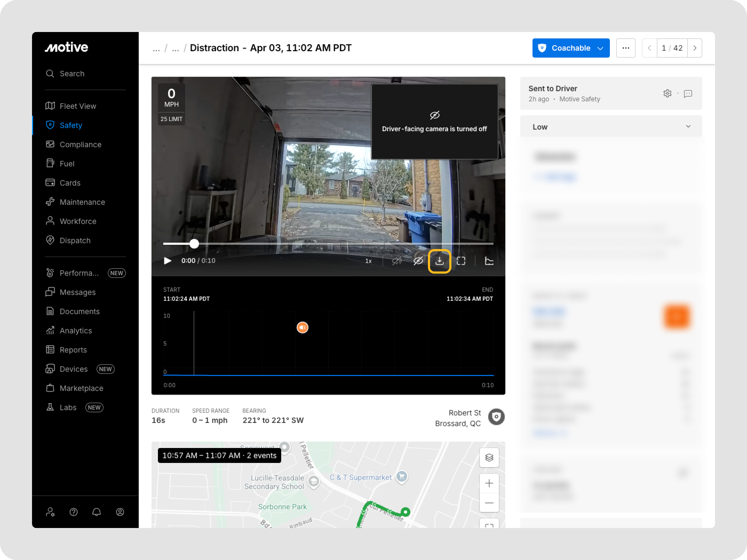Viewport: 747px width, 560px height.
Task: Play the event video
Action: pyautogui.click(x=168, y=261)
